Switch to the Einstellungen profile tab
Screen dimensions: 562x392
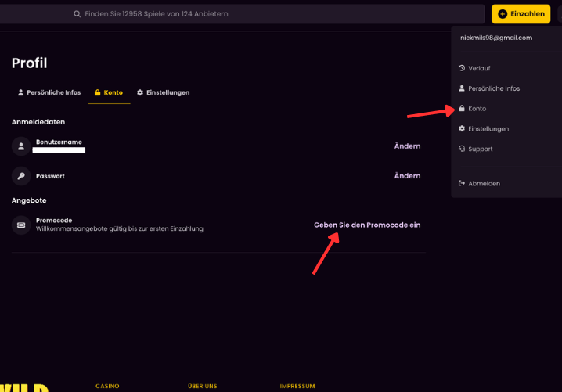[163, 92]
